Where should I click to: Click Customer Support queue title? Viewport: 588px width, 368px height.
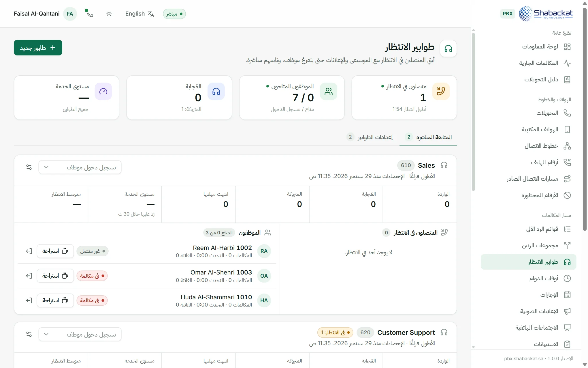pos(406,332)
